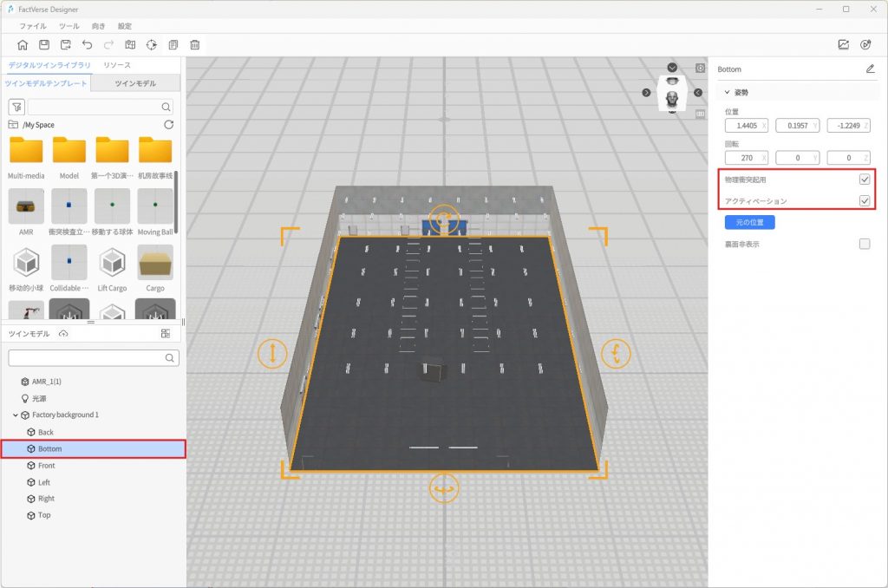Collapse the 姿勢 section

pyautogui.click(x=726, y=92)
